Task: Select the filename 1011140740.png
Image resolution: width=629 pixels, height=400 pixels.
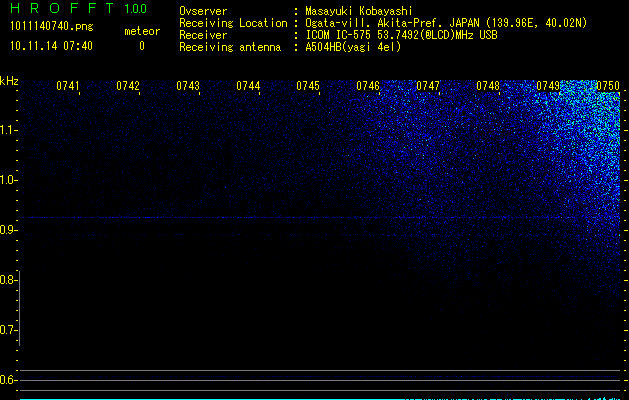Action: point(52,26)
